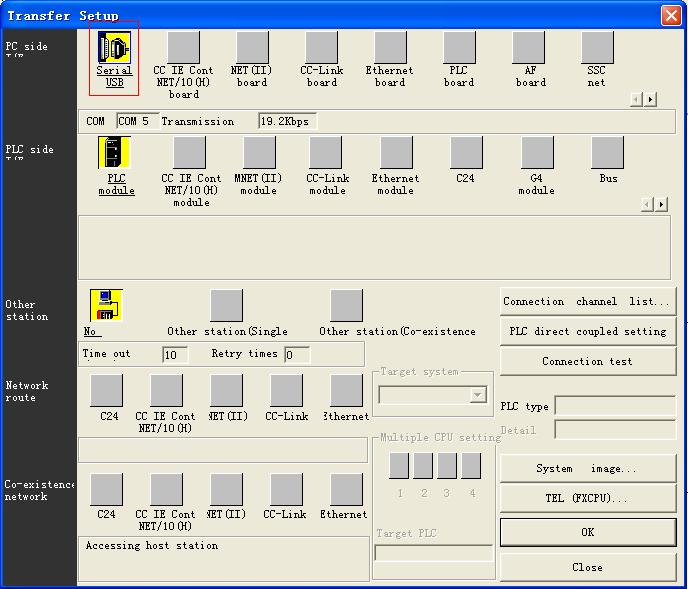688x589 pixels.
Task: Select the No specification other station icon
Action: coord(106,306)
